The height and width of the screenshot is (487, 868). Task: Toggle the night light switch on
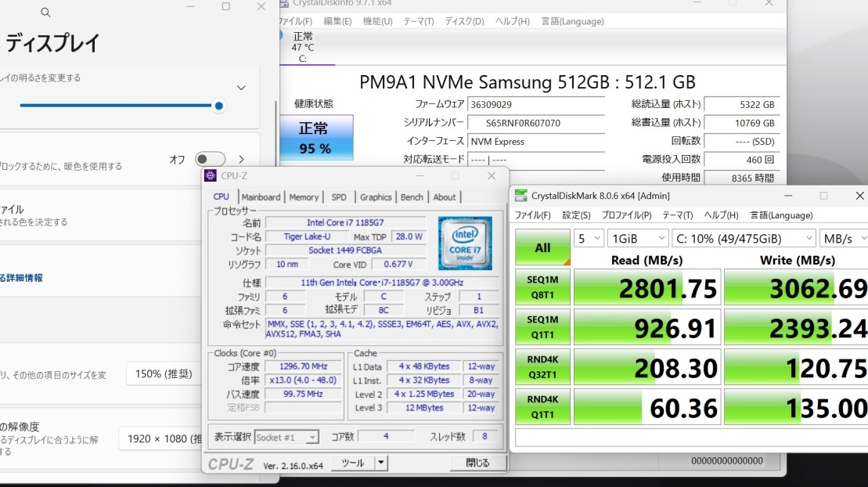click(210, 160)
